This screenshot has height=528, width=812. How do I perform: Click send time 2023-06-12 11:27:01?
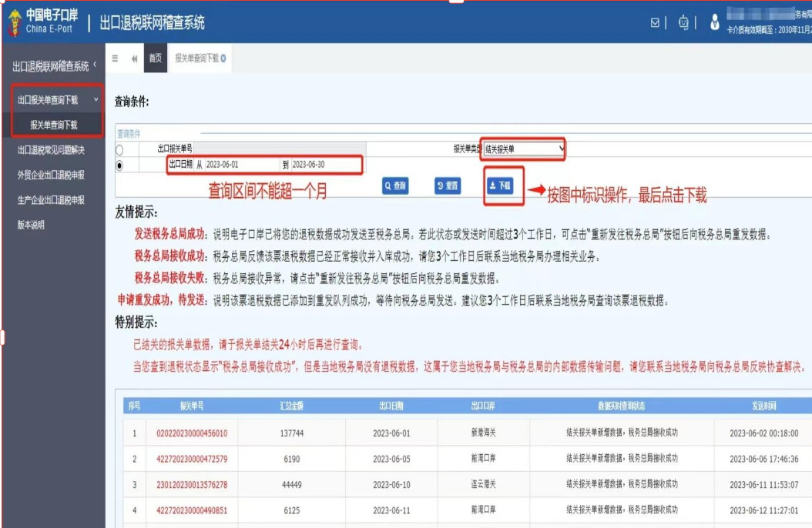pyautogui.click(x=763, y=510)
